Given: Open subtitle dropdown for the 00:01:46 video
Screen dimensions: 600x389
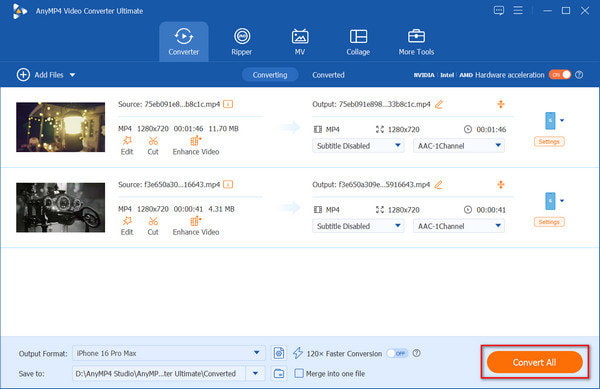Looking at the screenshot, I should tap(358, 146).
